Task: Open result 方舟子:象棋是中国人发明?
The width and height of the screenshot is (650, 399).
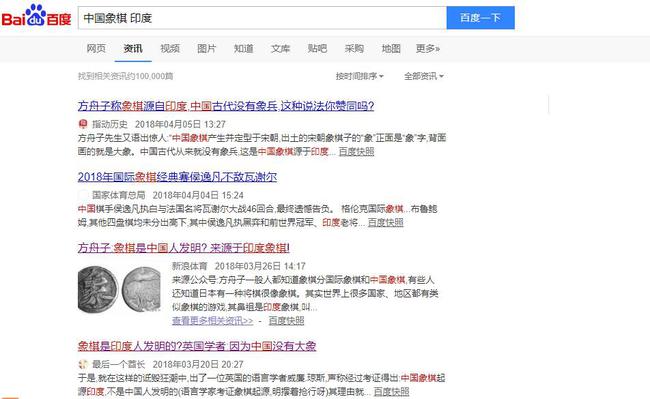Action: 184,248
